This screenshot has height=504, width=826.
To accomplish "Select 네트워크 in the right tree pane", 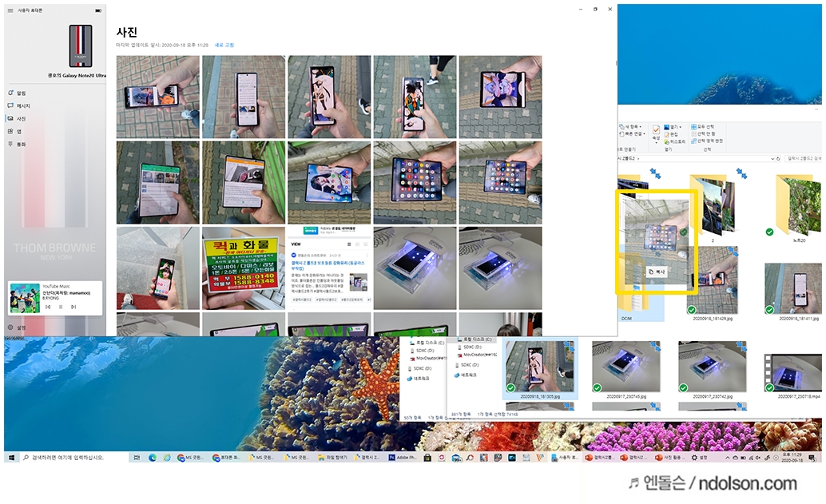I will (465, 375).
